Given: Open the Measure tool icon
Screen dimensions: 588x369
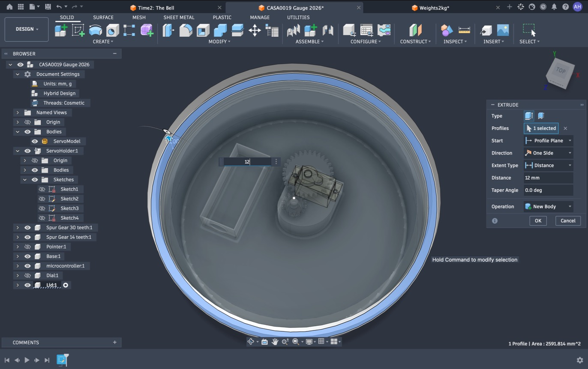Looking at the screenshot, I should click(x=464, y=30).
